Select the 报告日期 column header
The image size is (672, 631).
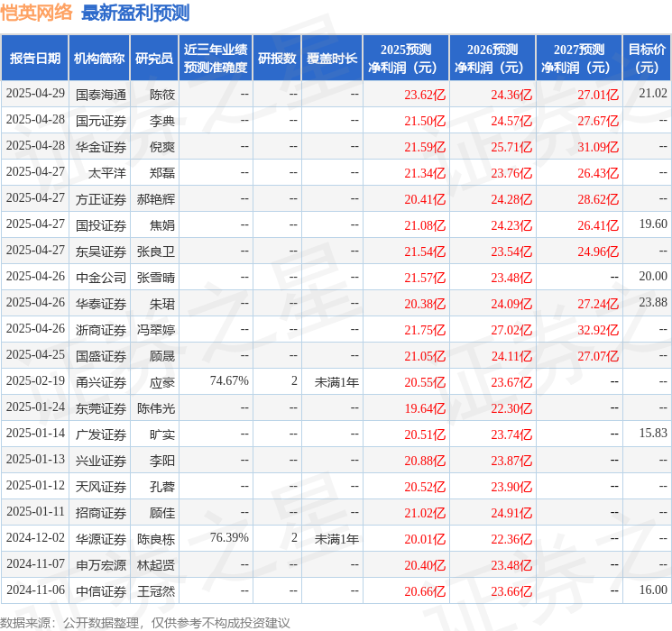click(34, 59)
